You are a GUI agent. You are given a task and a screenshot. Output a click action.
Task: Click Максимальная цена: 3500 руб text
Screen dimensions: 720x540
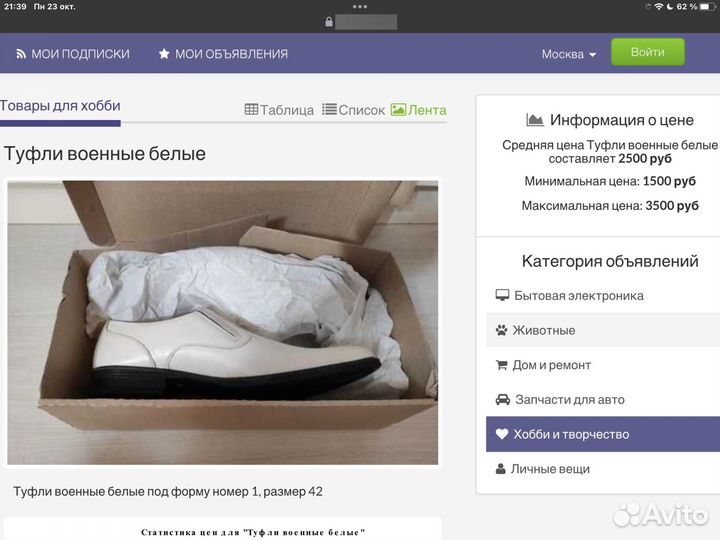point(610,205)
